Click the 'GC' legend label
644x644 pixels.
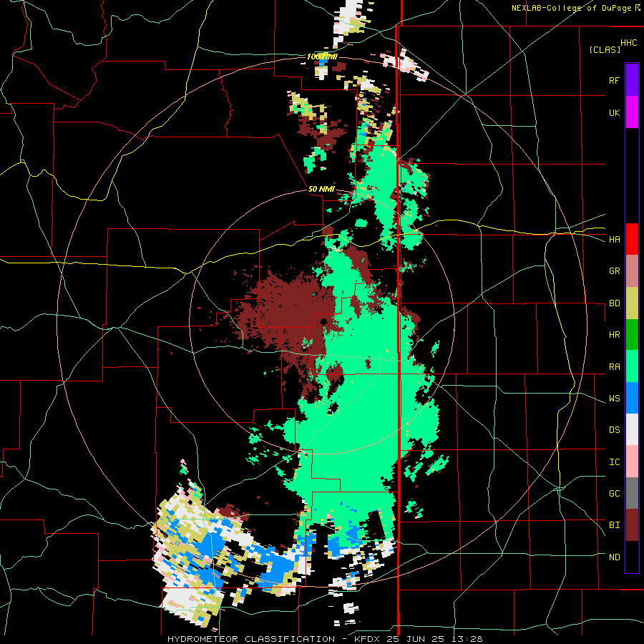[x=614, y=494]
